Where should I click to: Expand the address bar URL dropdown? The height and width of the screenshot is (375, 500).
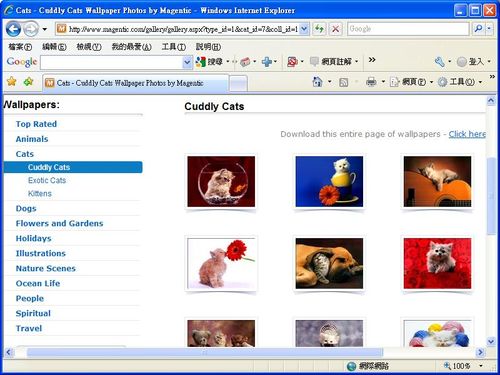point(304,29)
